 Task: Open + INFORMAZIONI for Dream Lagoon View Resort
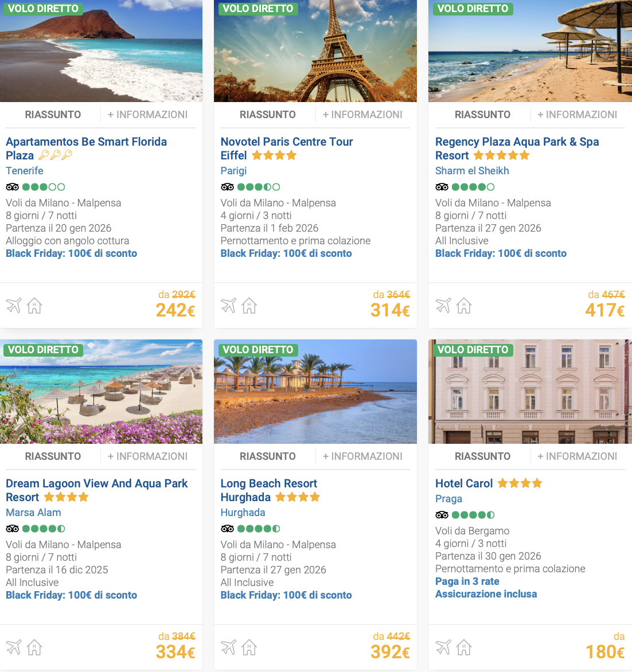click(x=149, y=456)
